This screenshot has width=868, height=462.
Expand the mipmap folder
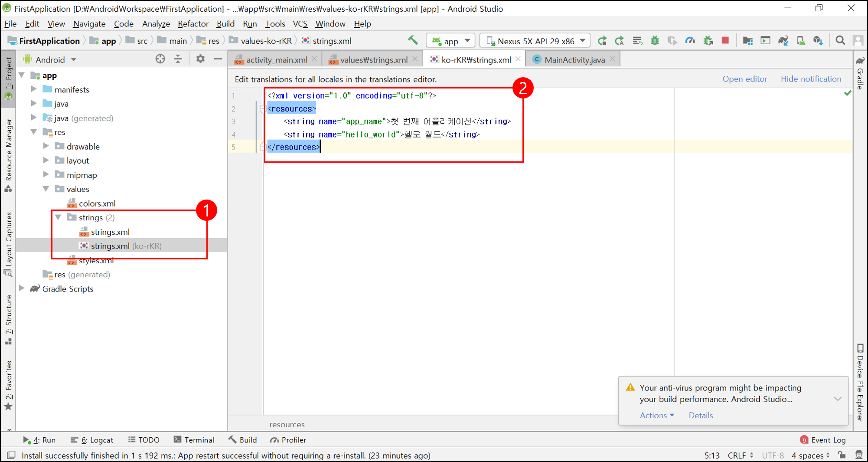[46, 174]
